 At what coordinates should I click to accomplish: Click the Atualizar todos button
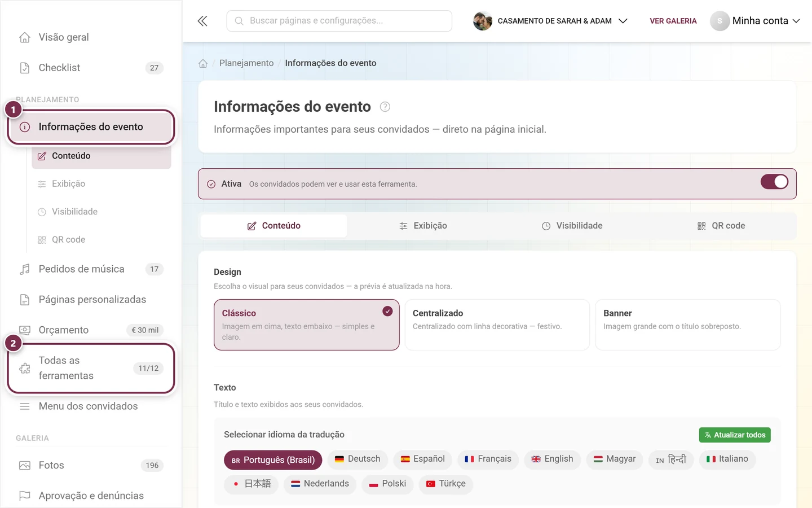[x=735, y=435]
